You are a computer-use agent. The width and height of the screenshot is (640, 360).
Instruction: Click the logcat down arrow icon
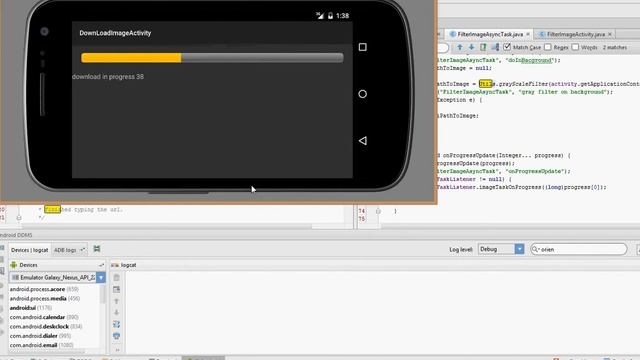point(116,313)
